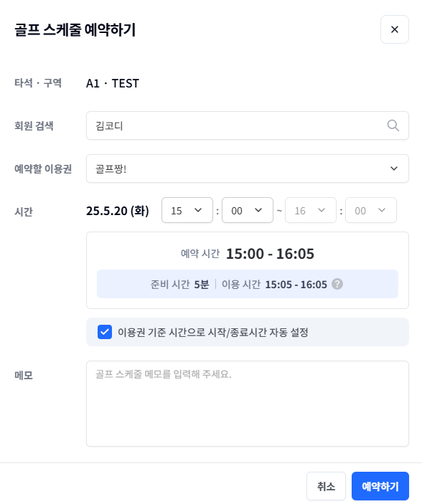Expand the 골프짱! pass dropdown arrow
Screen dimensions: 422x504
point(394,168)
